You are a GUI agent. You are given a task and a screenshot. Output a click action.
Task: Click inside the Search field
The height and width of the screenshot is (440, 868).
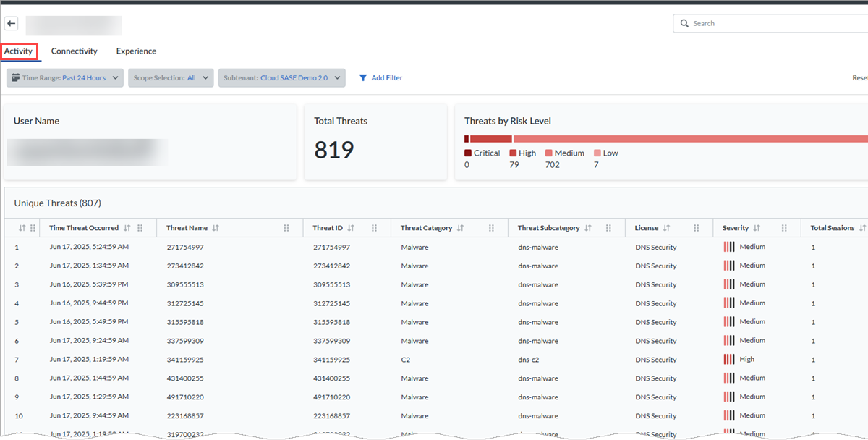click(x=774, y=24)
